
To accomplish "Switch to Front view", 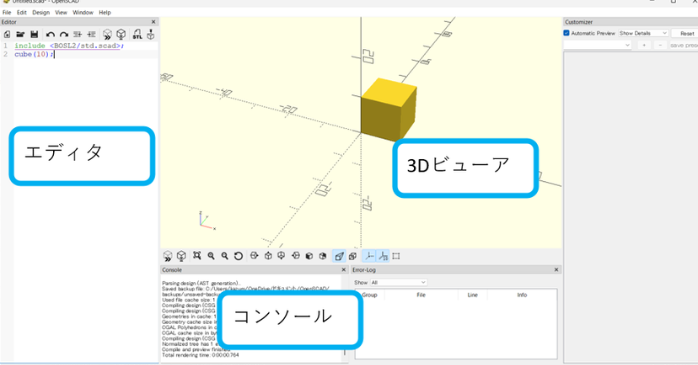I will 309,256.
